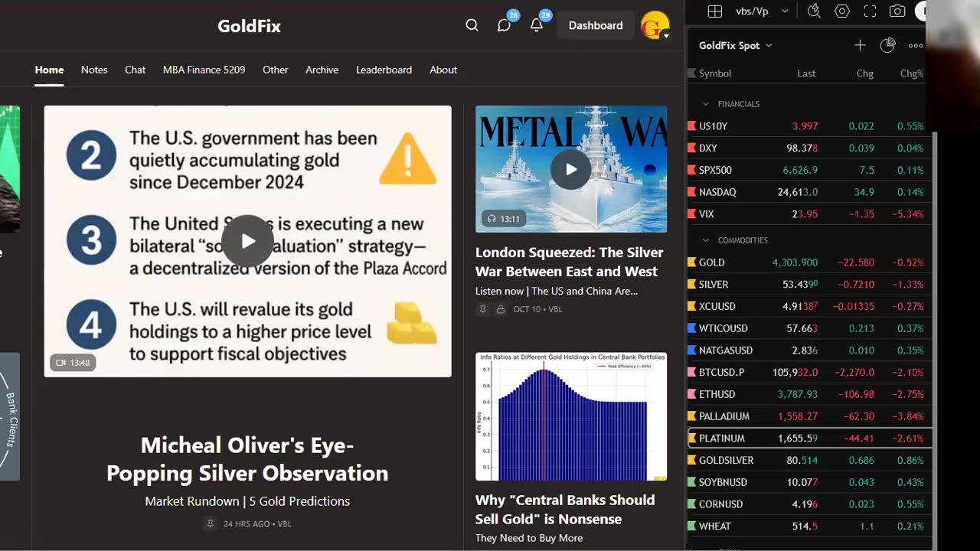
Task: Sort by the Chg column header
Action: (x=865, y=73)
